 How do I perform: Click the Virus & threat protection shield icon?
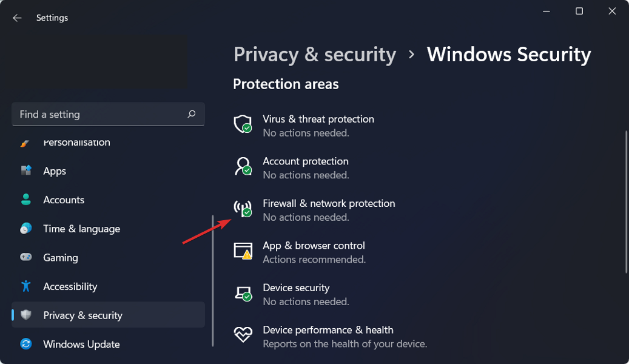coord(243,124)
